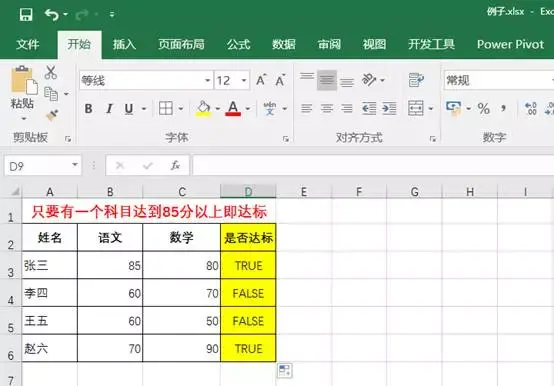This screenshot has width=554, height=386.
Task: Apply Percent Style icon
Action: point(484,108)
